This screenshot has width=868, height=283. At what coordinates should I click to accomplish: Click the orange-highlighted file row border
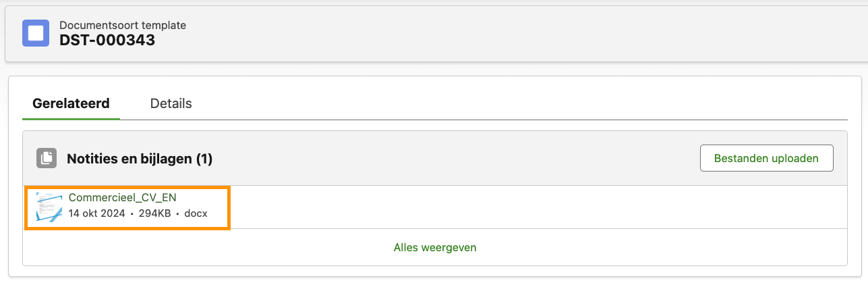tap(229, 207)
